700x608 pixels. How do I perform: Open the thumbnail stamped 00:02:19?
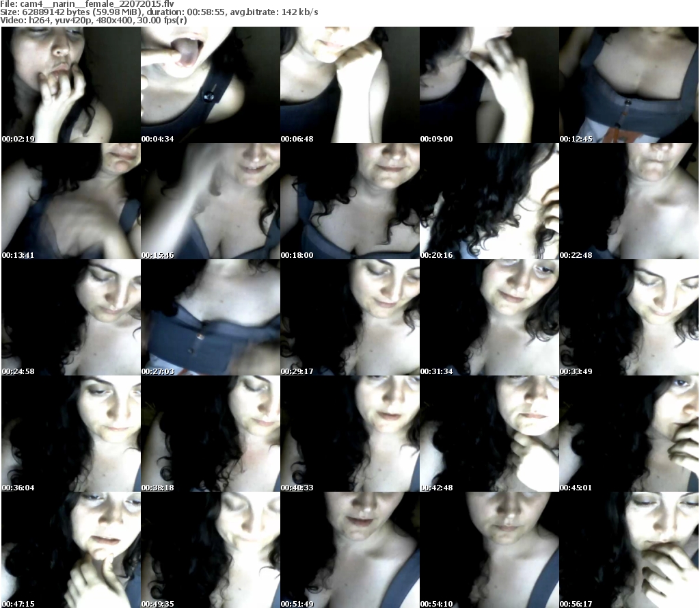coord(71,85)
